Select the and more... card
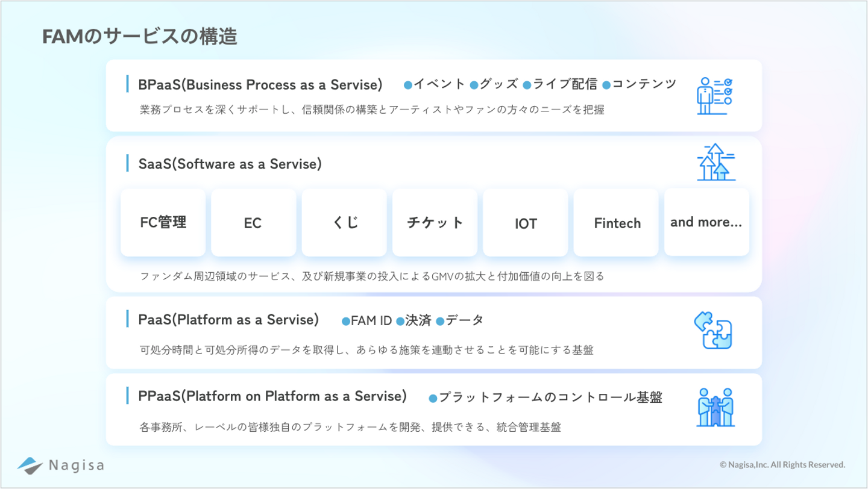The height and width of the screenshot is (489, 868). click(706, 222)
